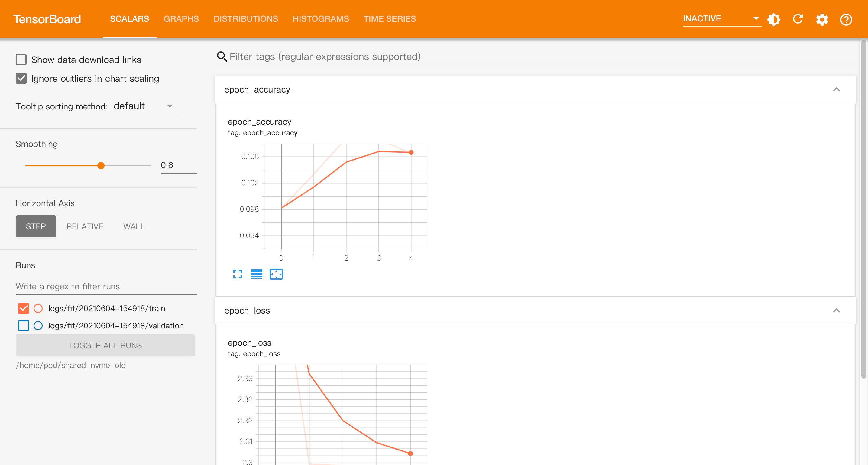Switch horizontal axis to WALL
The image size is (868, 465).
(x=134, y=226)
